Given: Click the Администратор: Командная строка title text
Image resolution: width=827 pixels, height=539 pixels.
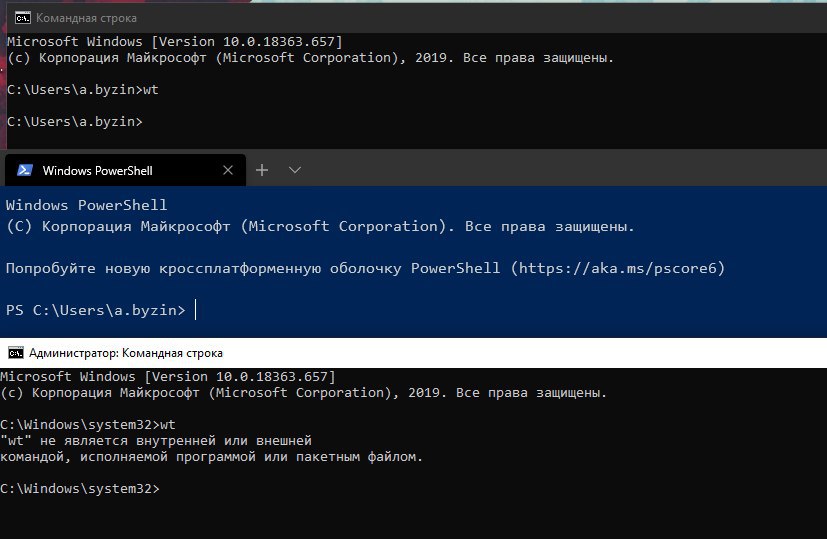Looking at the screenshot, I should (x=126, y=353).
